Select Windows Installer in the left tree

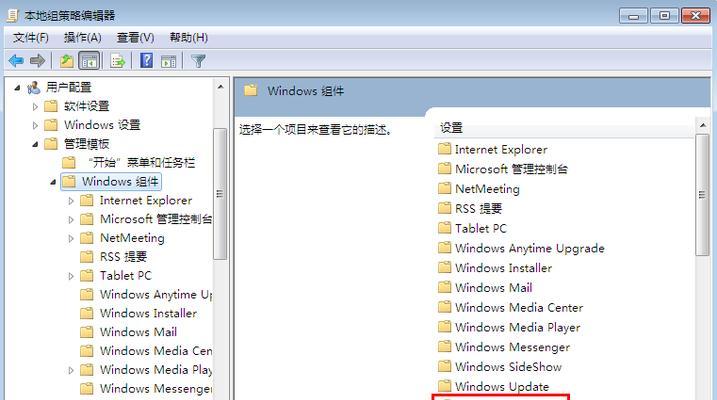coord(148,313)
